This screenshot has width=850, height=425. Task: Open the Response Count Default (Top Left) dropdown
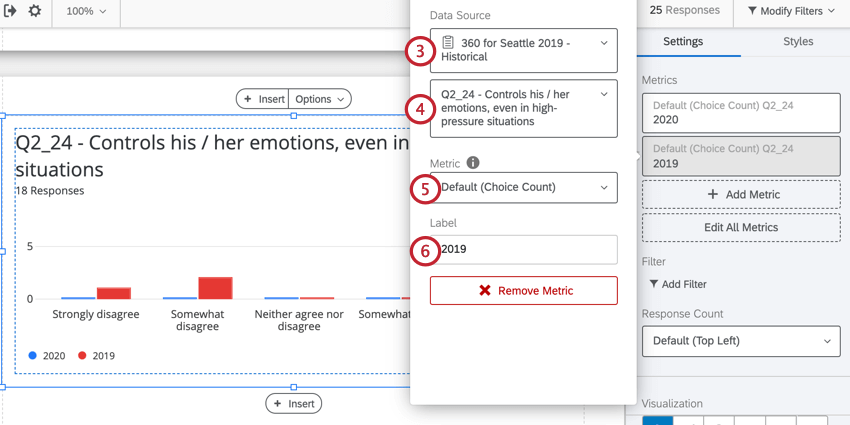tap(741, 341)
